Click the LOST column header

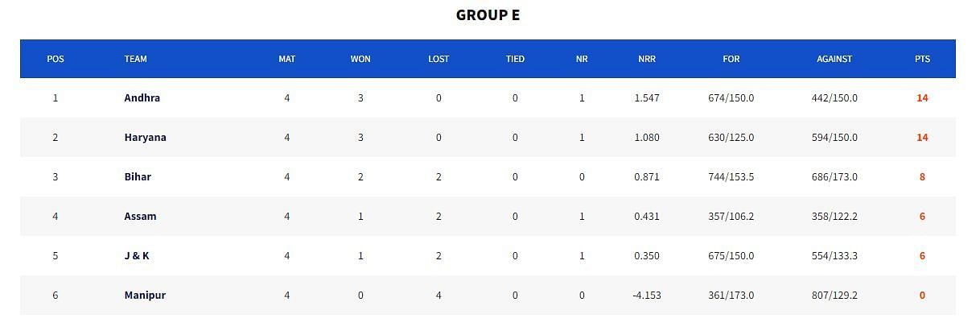[x=439, y=59]
